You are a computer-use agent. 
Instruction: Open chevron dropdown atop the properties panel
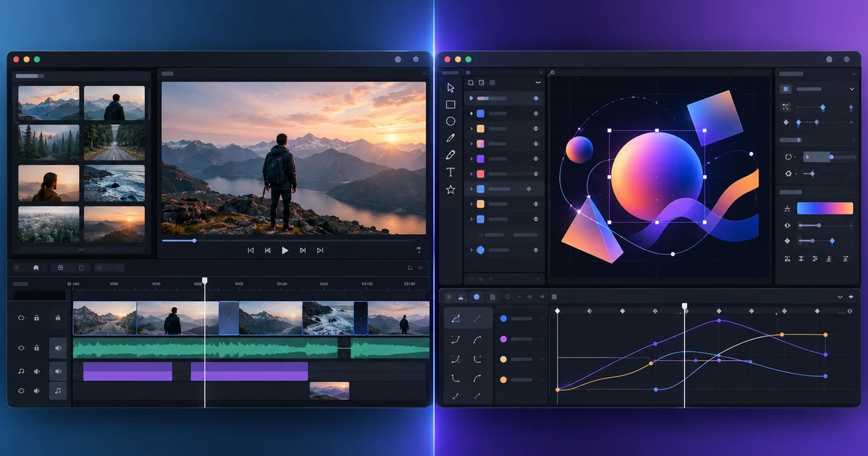(x=851, y=89)
